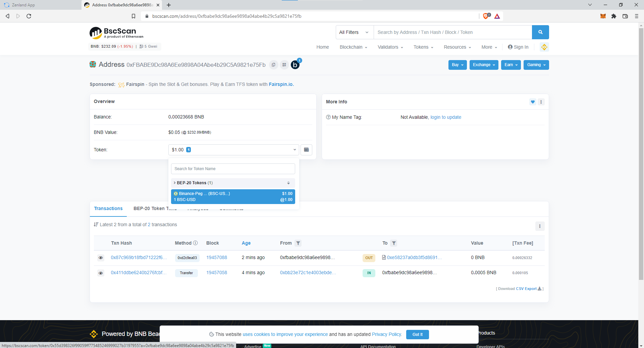The height and width of the screenshot is (348, 644).
Task: Open More Info three-dot options menu
Action: (x=541, y=102)
